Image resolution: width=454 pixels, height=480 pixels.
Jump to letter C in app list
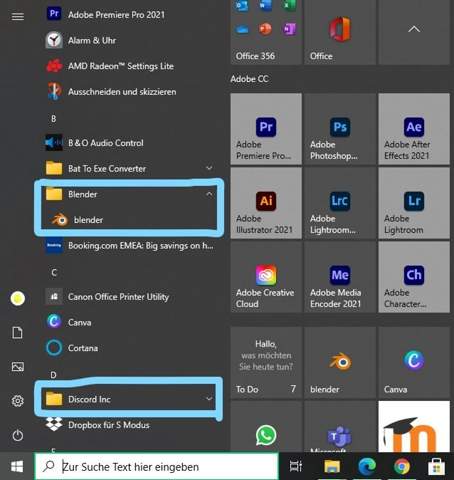54,272
